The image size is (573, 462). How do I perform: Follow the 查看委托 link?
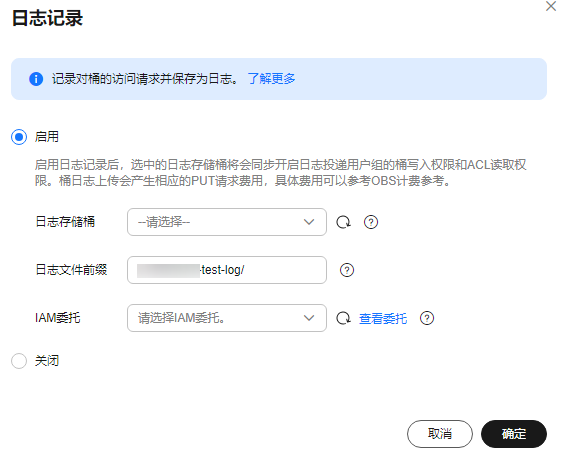tap(383, 318)
